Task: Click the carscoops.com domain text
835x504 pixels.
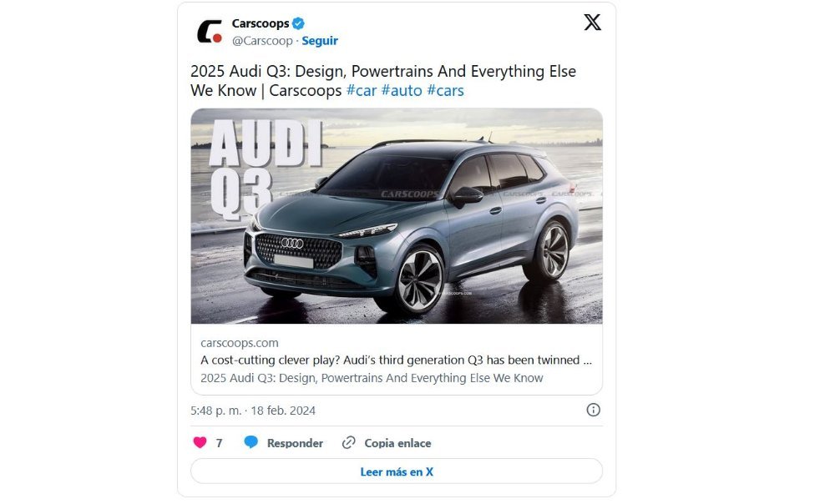Action: (240, 343)
